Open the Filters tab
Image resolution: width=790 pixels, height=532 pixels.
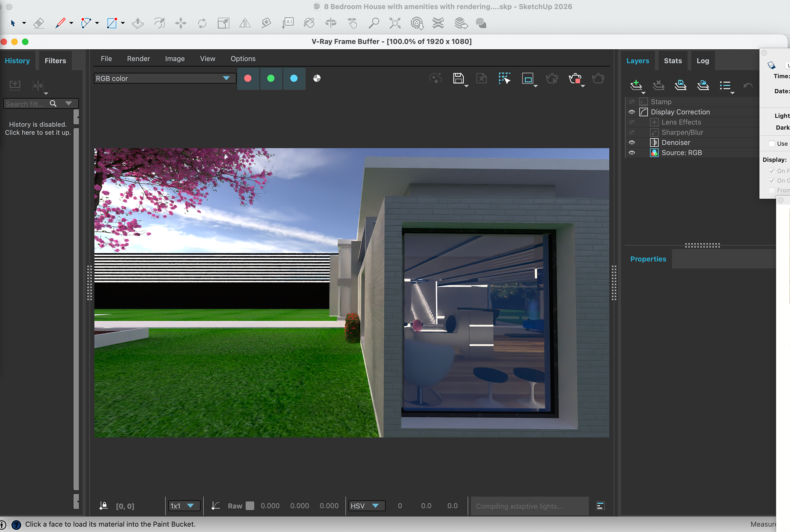click(55, 60)
